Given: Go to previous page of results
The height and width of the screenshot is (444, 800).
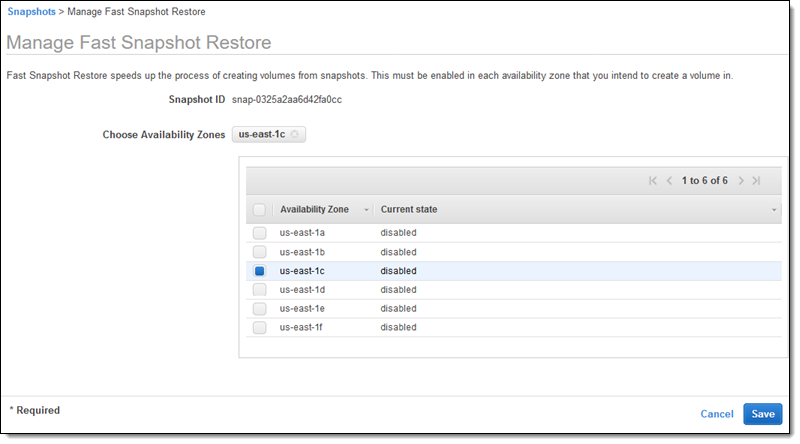Looking at the screenshot, I should [x=670, y=181].
